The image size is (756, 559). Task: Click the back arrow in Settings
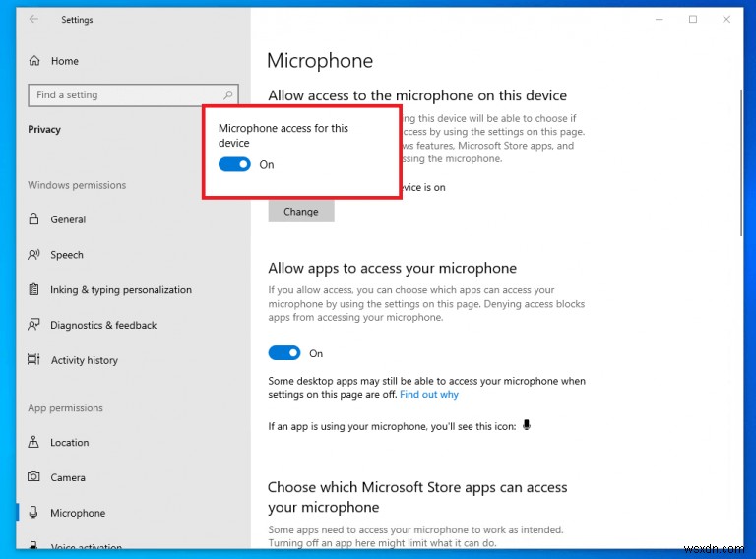[33, 20]
